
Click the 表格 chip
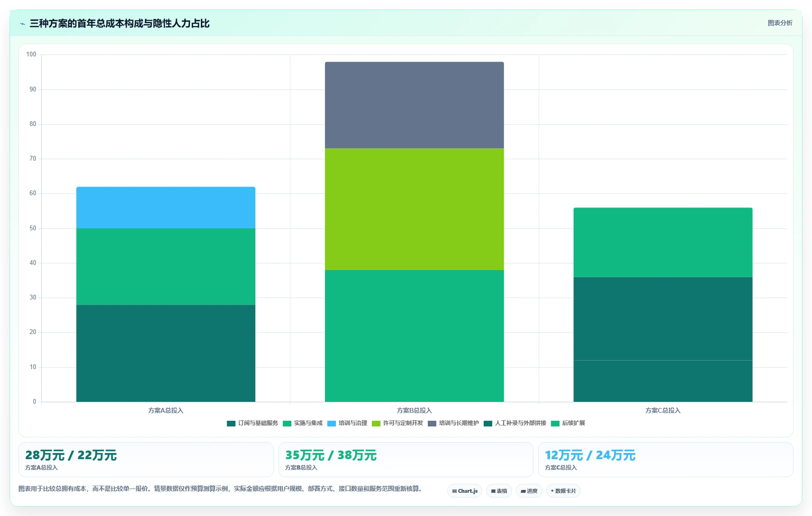(499, 491)
